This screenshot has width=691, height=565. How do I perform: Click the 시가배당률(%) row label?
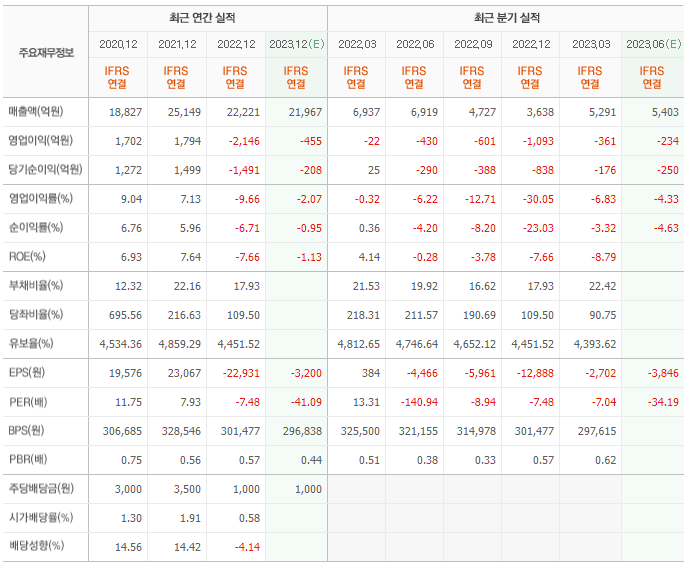coord(41,517)
